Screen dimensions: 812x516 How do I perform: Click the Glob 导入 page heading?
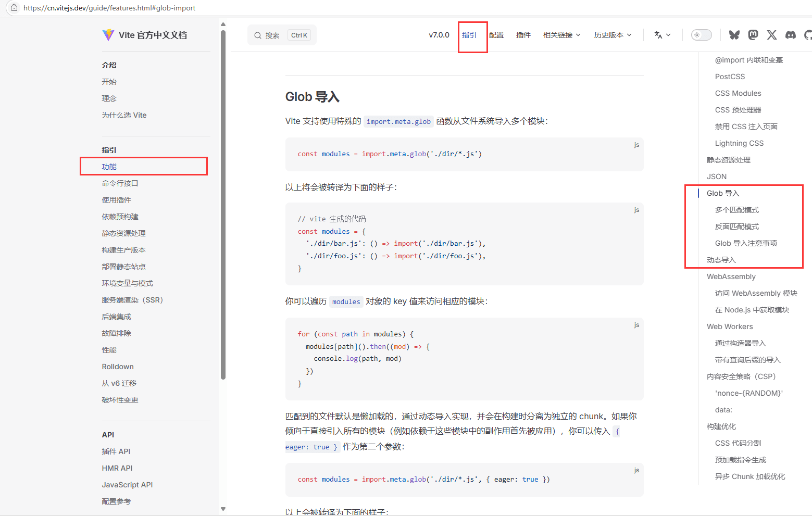click(x=313, y=97)
